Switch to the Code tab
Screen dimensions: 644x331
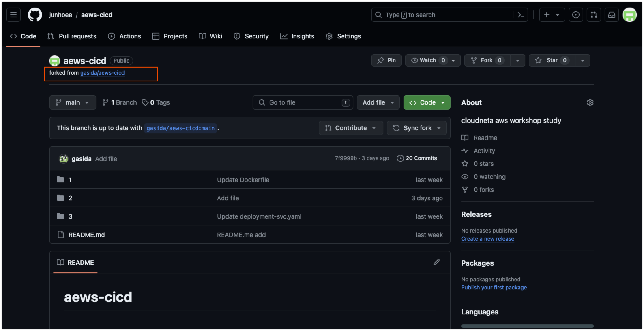[23, 36]
